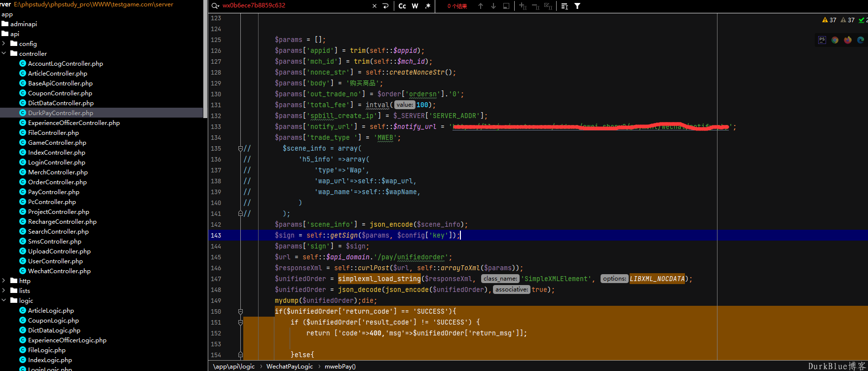Click WechatPayLogic breadcrumb
The height and width of the screenshot is (371, 868).
coord(290,366)
